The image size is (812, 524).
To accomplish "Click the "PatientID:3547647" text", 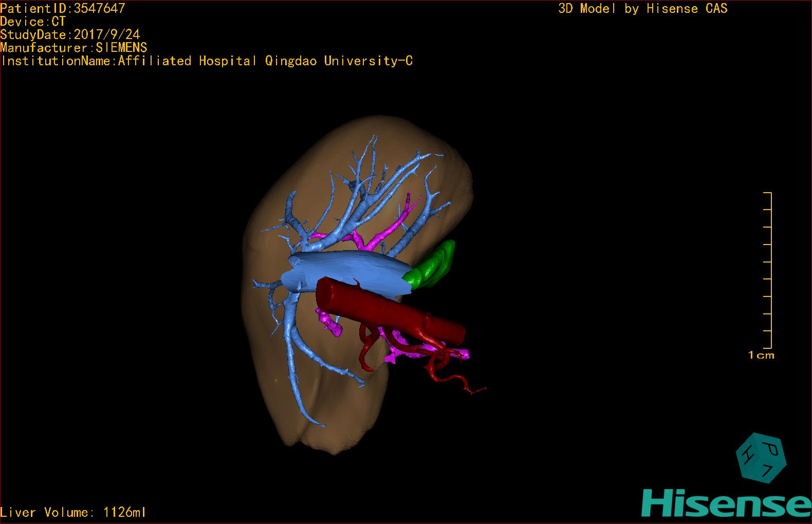I will click(63, 8).
